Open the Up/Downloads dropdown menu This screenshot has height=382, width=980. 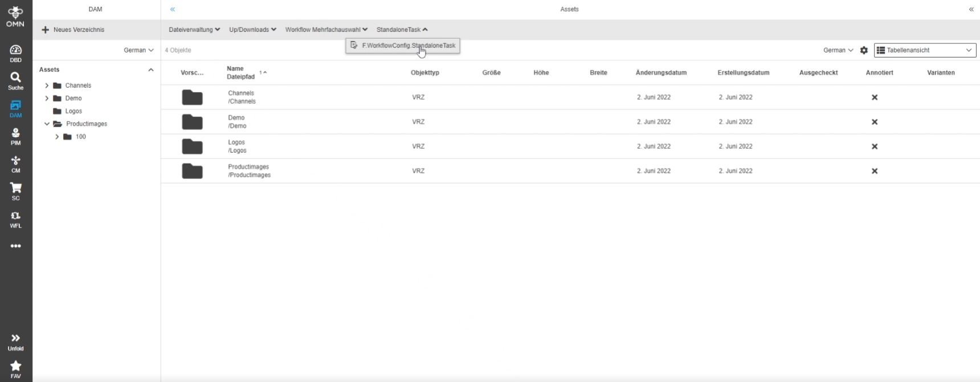(x=252, y=30)
